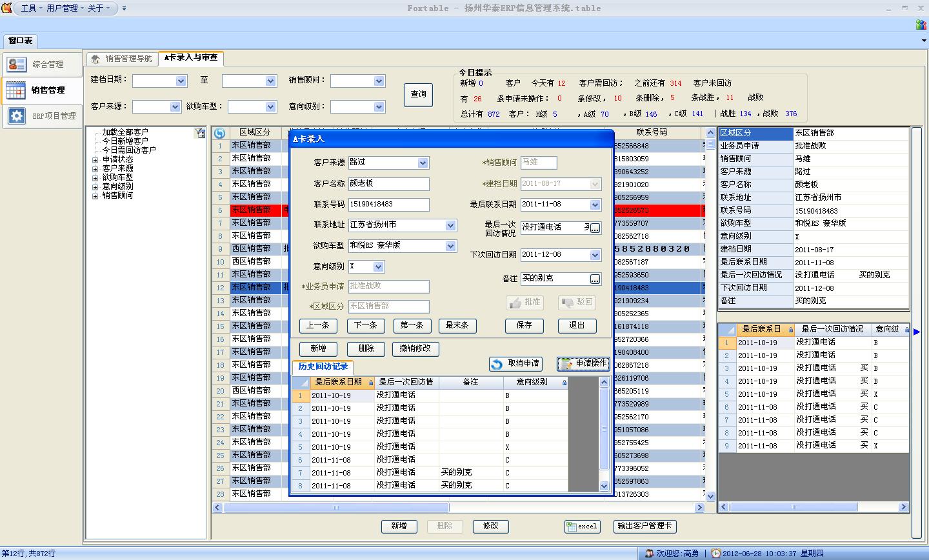
Task: Open the 欲购车型 filter dropdown in search bar
Action: tap(271, 106)
